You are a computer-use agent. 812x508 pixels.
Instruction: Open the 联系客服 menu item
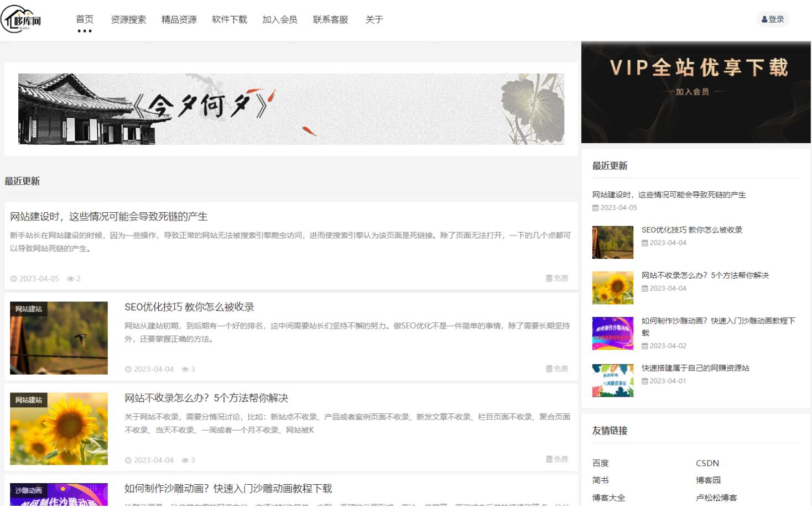[330, 19]
